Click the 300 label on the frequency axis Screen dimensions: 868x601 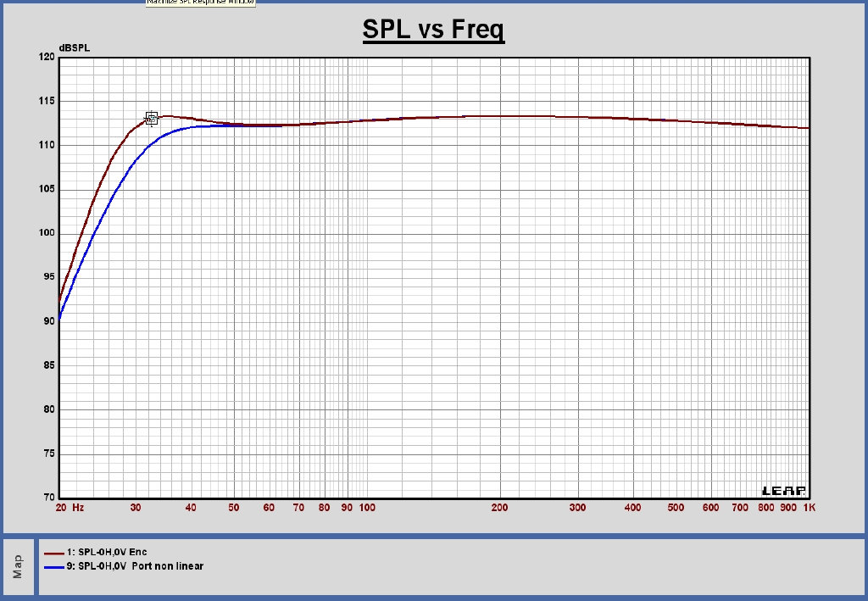577,508
